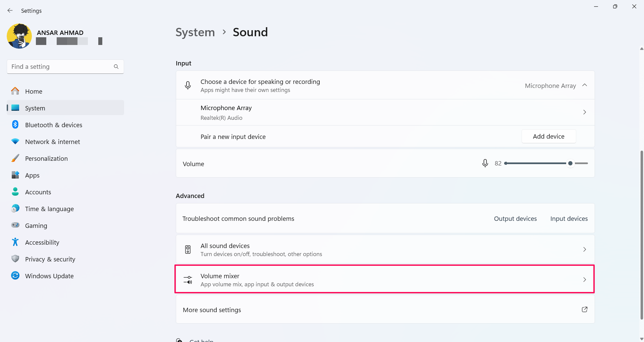
Task: Open Volume mixer
Action: click(x=385, y=280)
